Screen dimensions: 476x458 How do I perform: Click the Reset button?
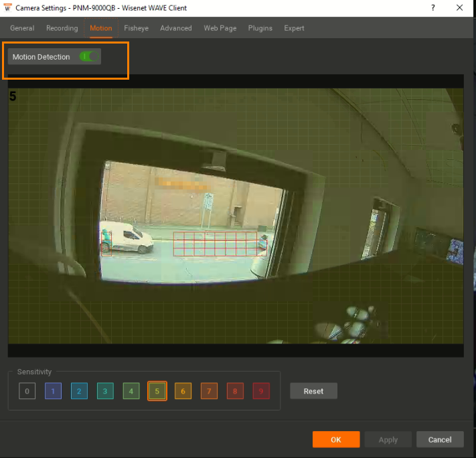click(x=313, y=391)
